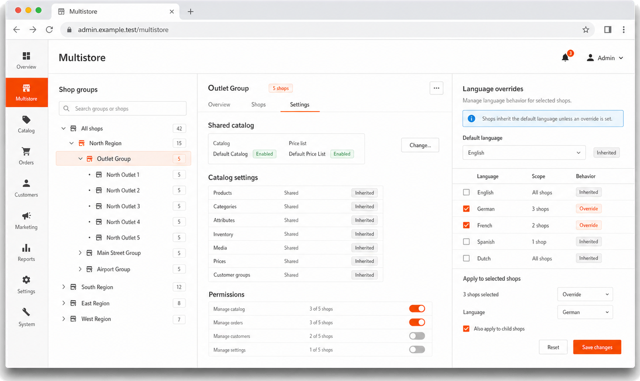Click the store icon beside North Outlet 1
The height and width of the screenshot is (381, 640).
tap(99, 174)
